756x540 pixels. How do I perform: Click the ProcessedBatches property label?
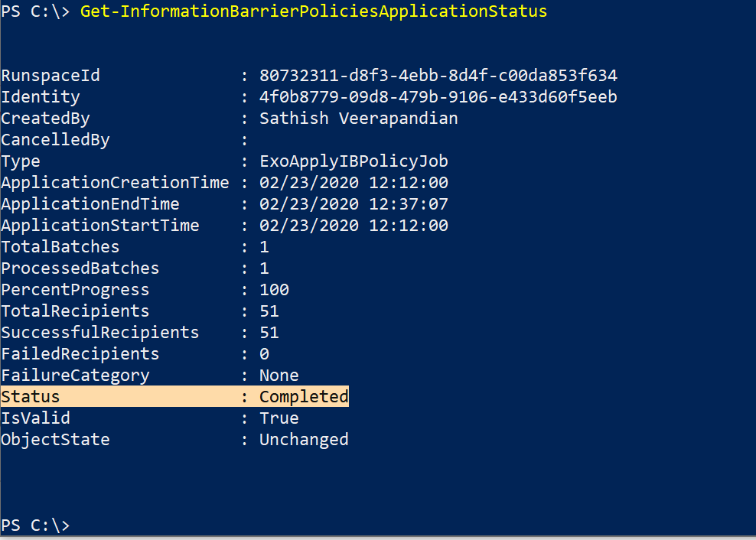[x=80, y=268]
